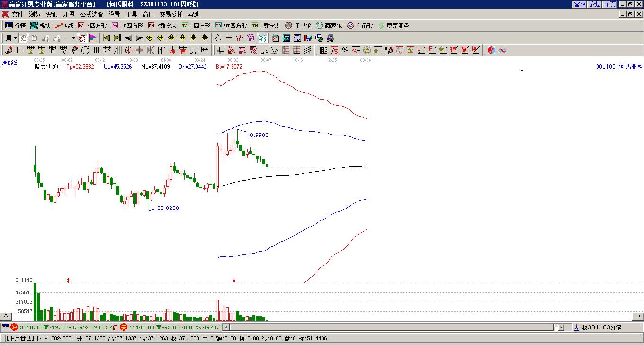Click the 极反通道 indicator name

(46, 67)
